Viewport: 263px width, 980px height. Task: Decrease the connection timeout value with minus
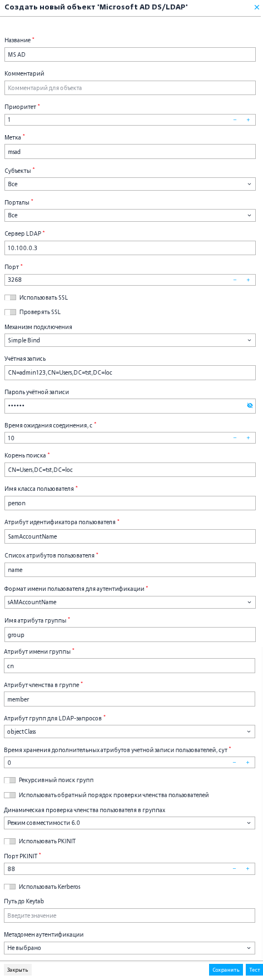click(235, 438)
